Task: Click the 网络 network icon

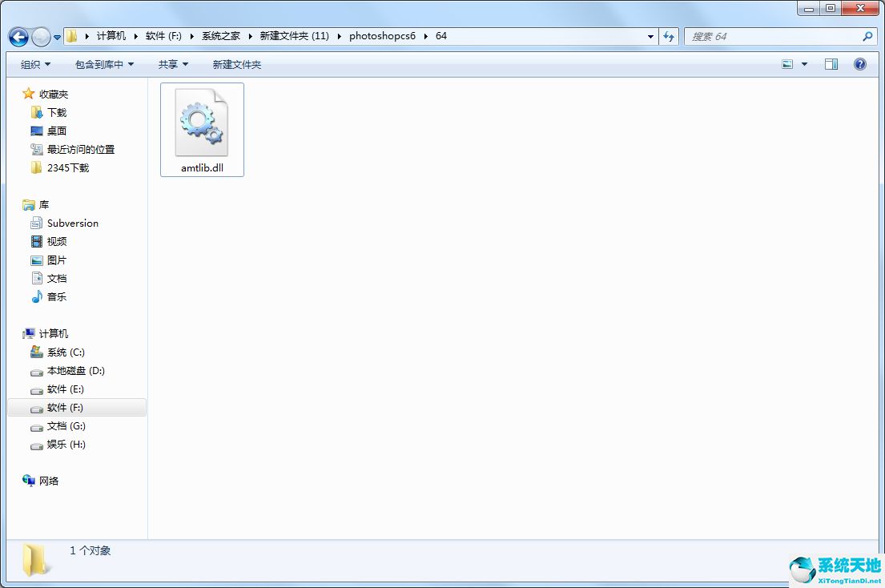Action: (x=29, y=481)
